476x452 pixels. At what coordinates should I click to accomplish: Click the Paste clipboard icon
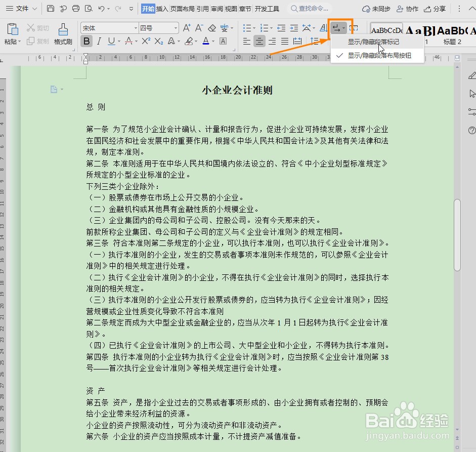pos(13,29)
